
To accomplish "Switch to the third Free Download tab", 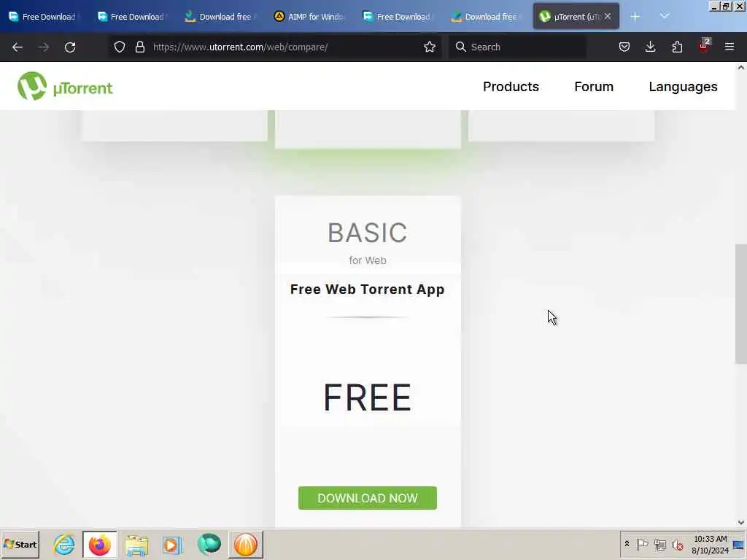I will [398, 17].
